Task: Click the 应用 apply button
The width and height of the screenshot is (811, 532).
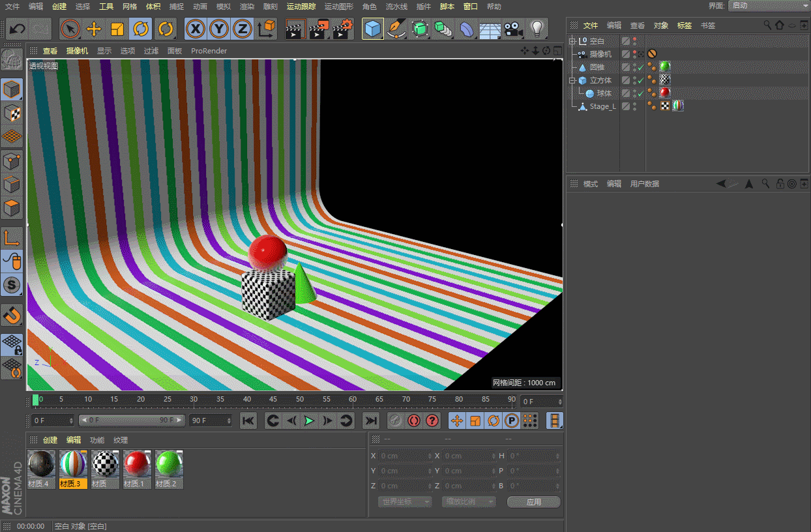Action: coord(533,502)
